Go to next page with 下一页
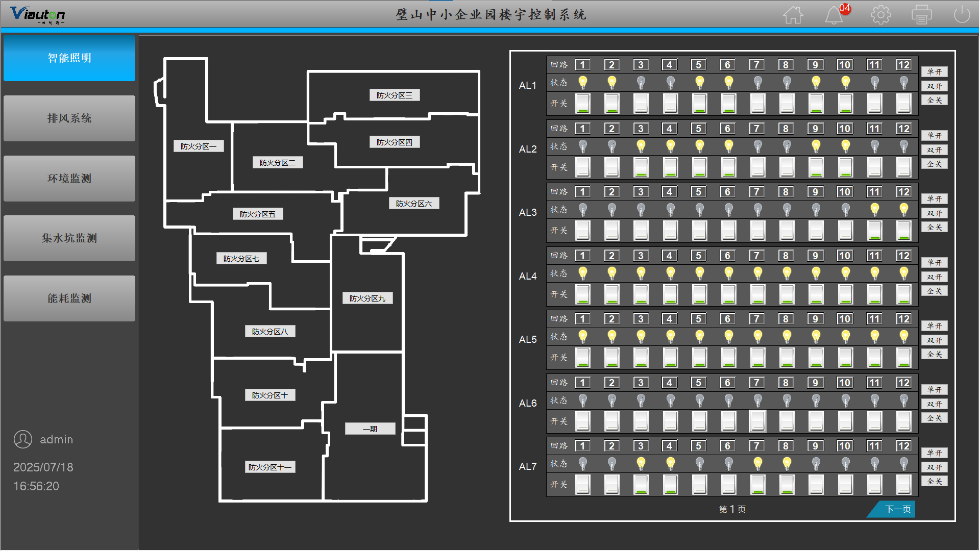Image resolution: width=980 pixels, height=551 pixels. [897, 509]
